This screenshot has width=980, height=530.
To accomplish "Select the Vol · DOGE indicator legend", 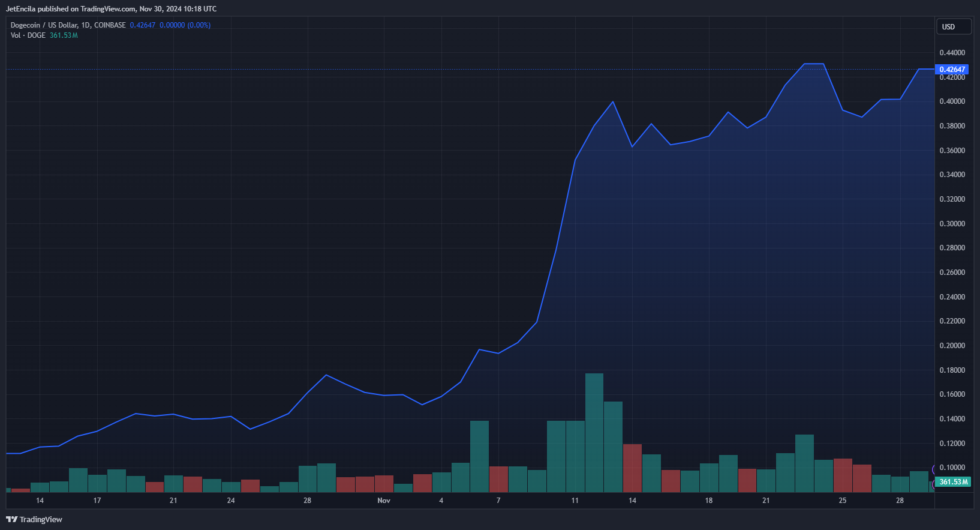I will (x=28, y=35).
